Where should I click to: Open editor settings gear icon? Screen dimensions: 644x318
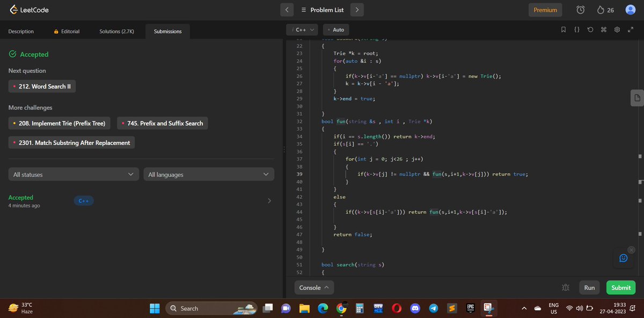tap(617, 30)
